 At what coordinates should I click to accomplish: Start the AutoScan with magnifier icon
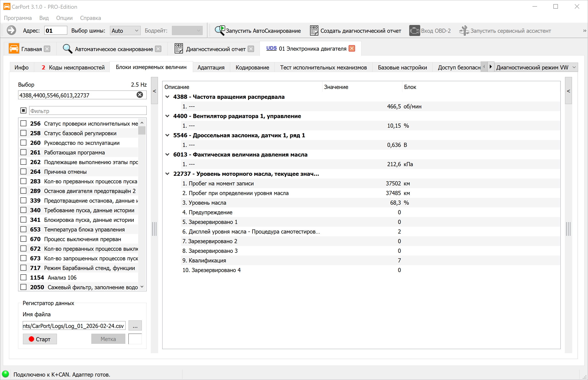(220, 31)
